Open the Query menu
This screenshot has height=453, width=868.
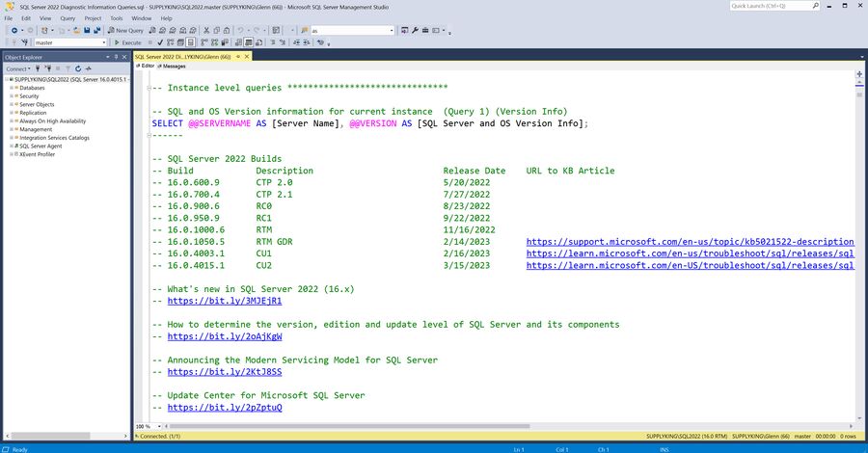[68, 18]
